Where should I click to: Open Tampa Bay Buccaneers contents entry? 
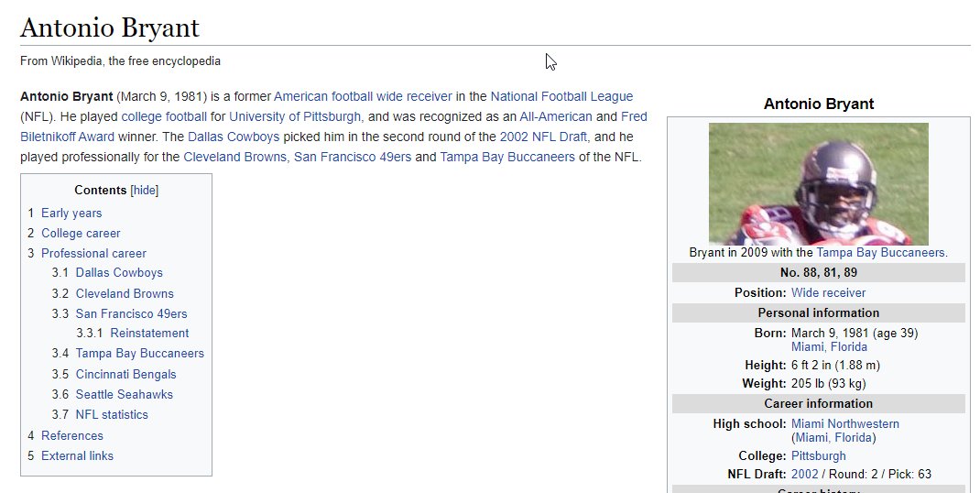pyautogui.click(x=139, y=354)
